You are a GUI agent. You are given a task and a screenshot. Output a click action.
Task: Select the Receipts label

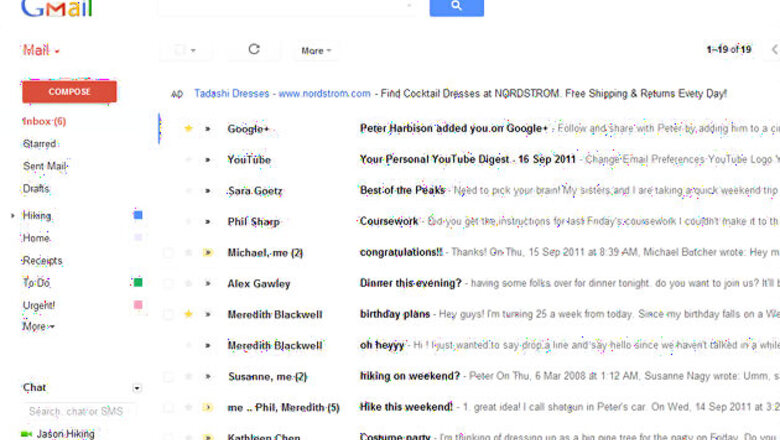point(42,261)
